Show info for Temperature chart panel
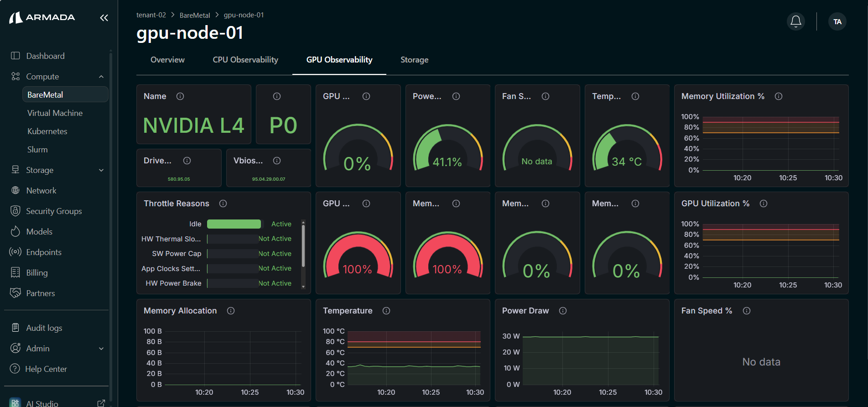Screen dimensions: 868x407 point(386,311)
